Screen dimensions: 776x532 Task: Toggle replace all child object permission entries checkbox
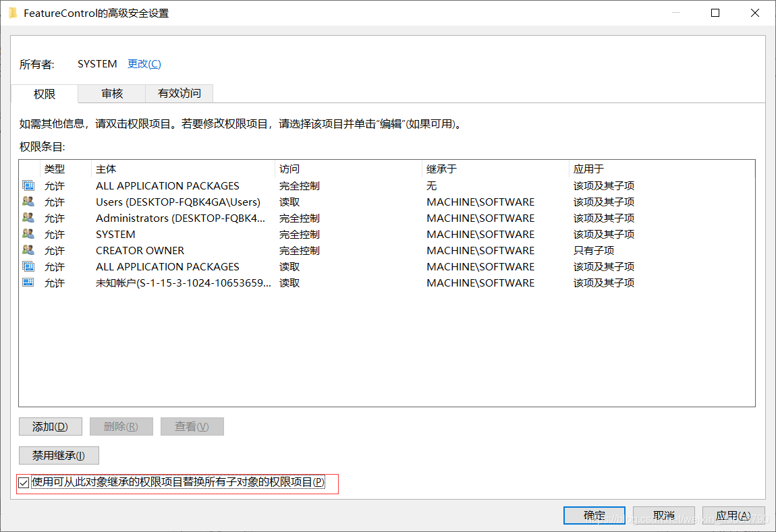tap(24, 483)
